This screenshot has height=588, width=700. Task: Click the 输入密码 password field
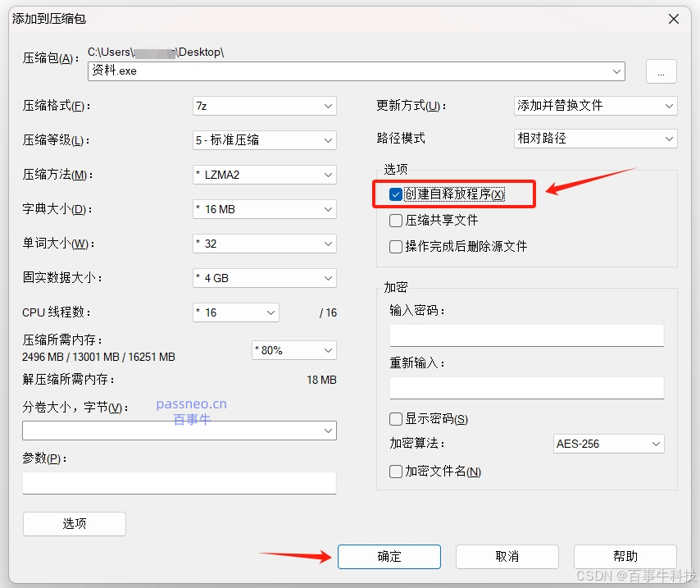[527, 335]
